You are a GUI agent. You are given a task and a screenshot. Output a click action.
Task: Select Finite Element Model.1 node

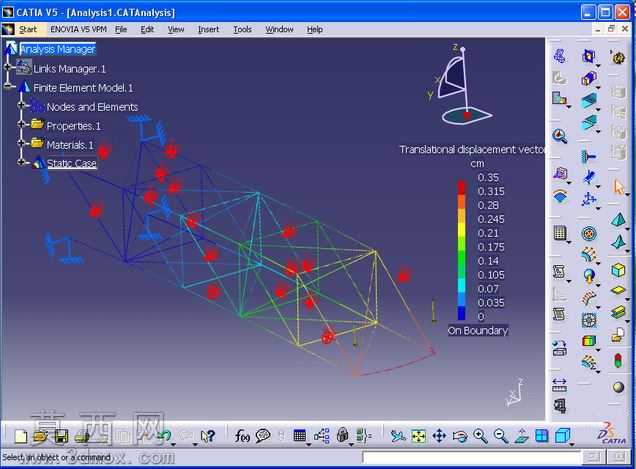pos(83,88)
